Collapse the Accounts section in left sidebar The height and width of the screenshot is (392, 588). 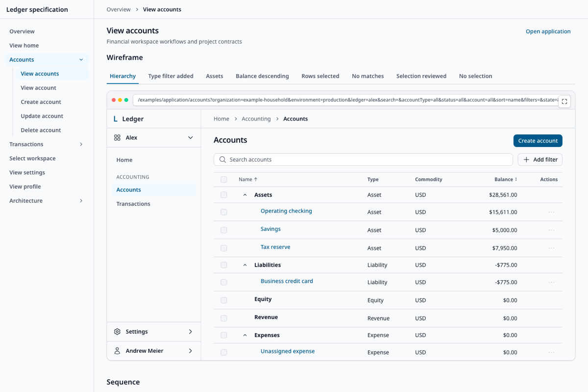tap(81, 60)
